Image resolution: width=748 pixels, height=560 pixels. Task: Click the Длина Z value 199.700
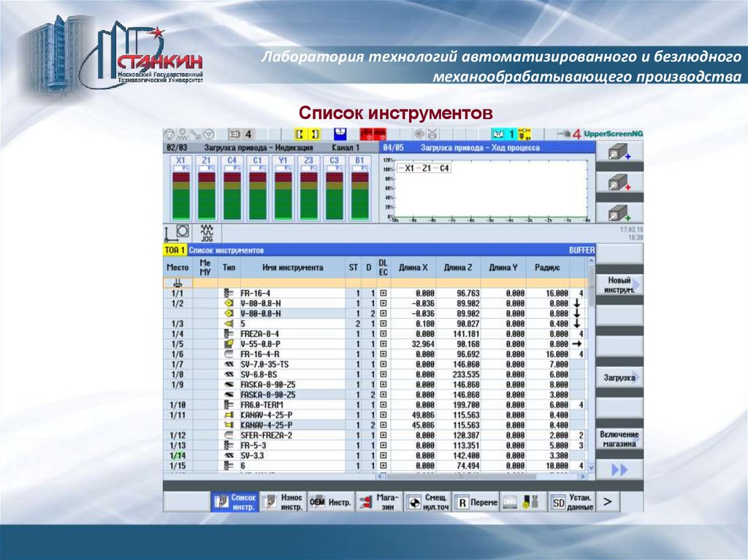466,405
